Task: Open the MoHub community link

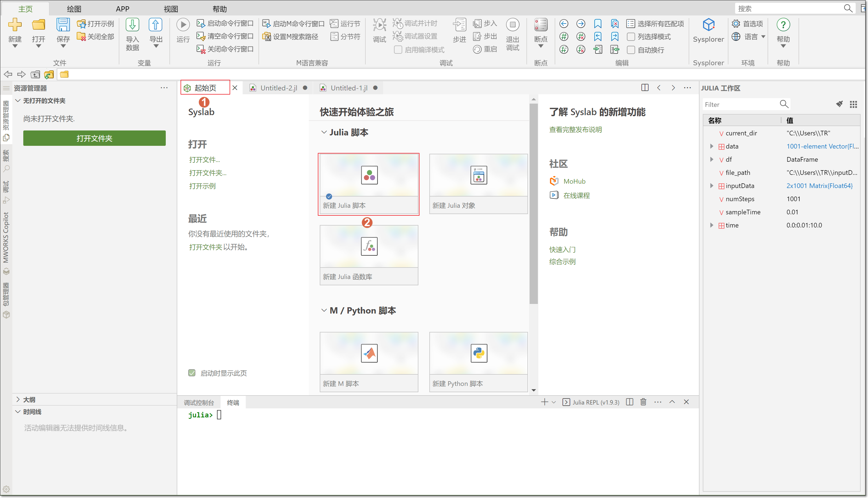Action: (574, 181)
